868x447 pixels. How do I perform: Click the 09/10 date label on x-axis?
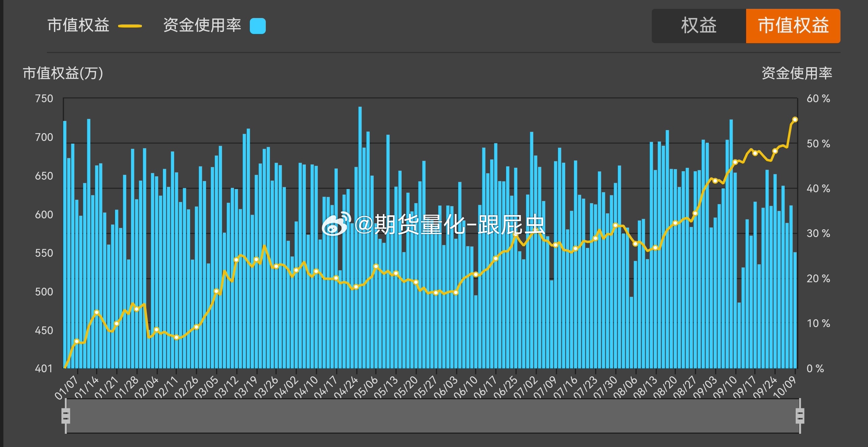pyautogui.click(x=725, y=388)
